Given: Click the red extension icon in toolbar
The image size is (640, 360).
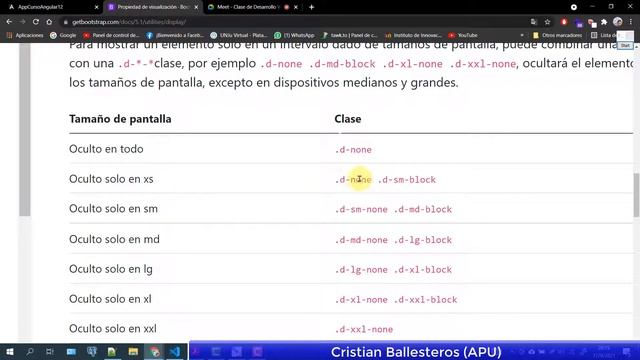Looking at the screenshot, I should 564,22.
